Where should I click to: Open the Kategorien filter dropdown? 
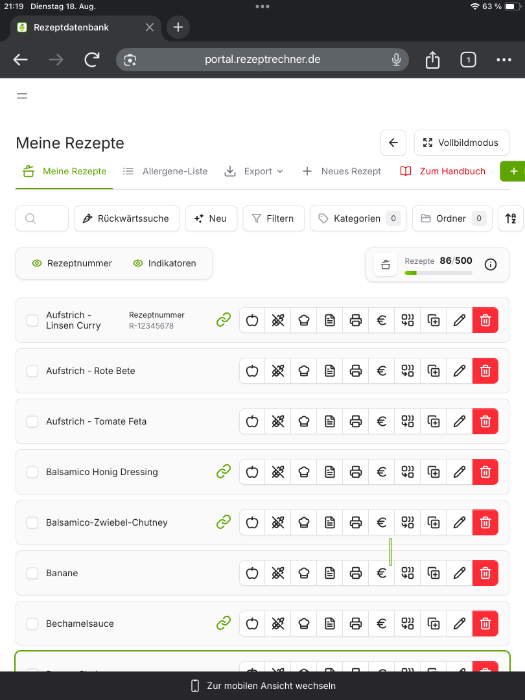tap(358, 218)
